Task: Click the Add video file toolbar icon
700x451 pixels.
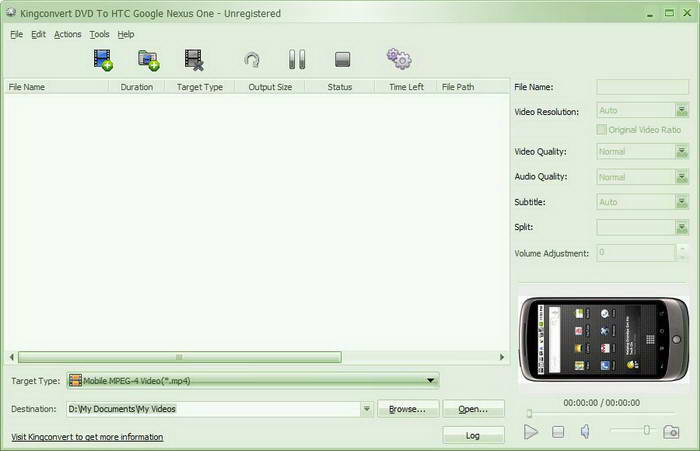Action: coord(103,60)
